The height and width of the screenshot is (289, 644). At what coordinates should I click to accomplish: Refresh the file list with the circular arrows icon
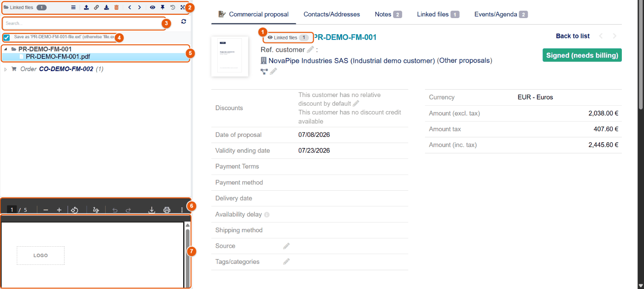[184, 21]
